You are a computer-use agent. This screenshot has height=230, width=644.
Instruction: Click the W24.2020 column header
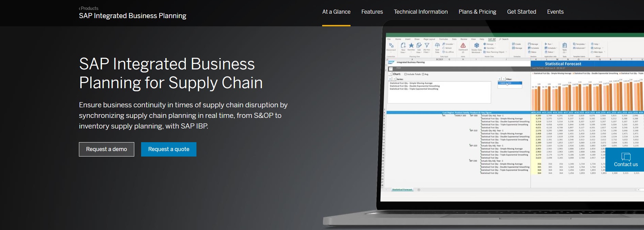click(536, 112)
